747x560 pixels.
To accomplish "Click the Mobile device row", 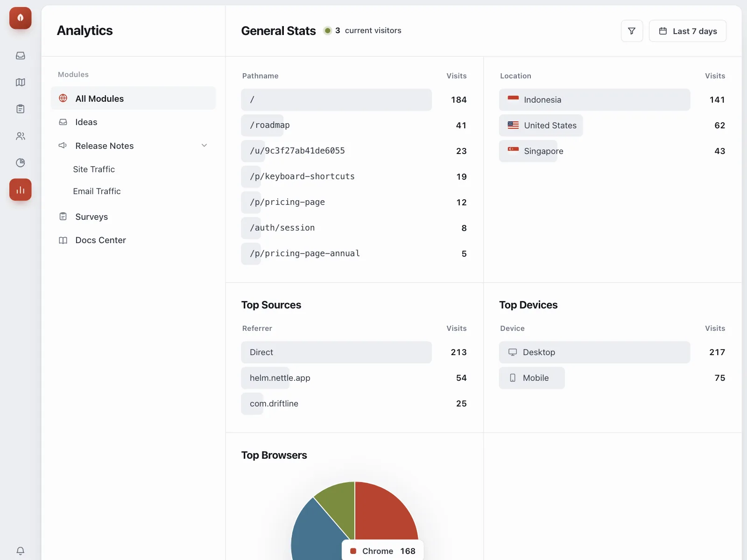I will point(612,378).
